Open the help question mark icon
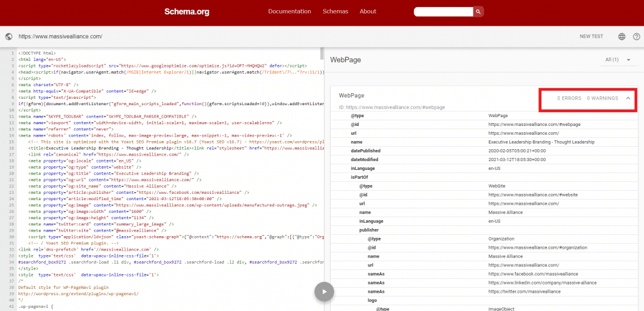Image resolution: width=644 pixels, height=311 pixels. (x=636, y=37)
